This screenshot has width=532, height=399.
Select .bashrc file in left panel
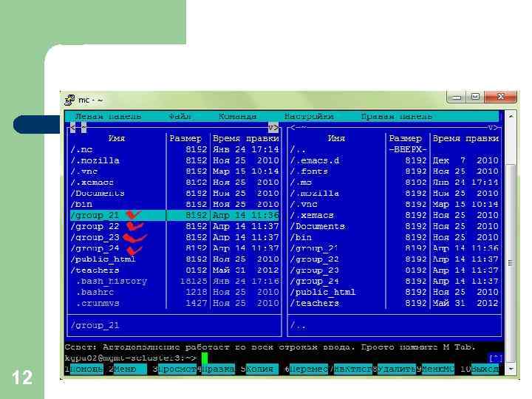click(x=174, y=292)
